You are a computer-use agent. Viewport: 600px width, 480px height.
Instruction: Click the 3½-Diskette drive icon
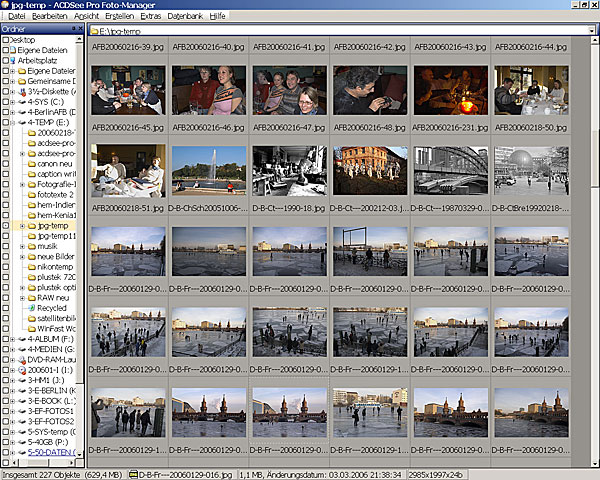[21, 91]
